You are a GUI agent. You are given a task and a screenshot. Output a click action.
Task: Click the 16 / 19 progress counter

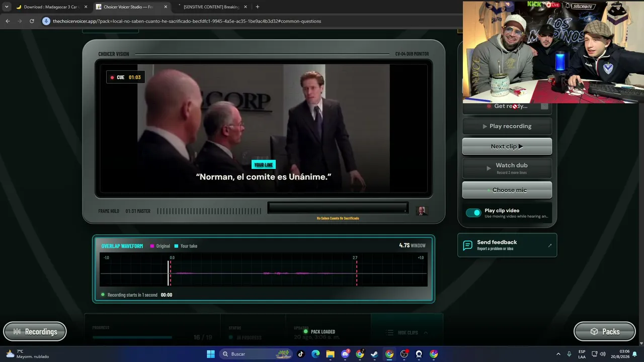(203, 337)
